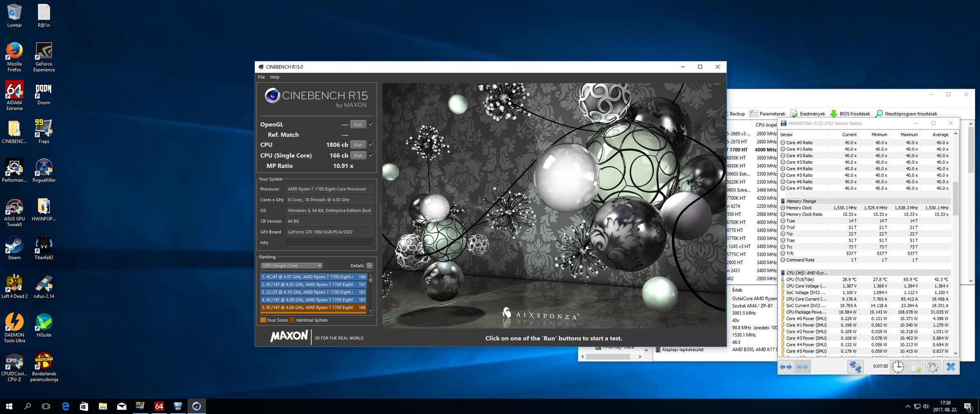Launch the Titanfall2 desktop shortcut

click(44, 248)
